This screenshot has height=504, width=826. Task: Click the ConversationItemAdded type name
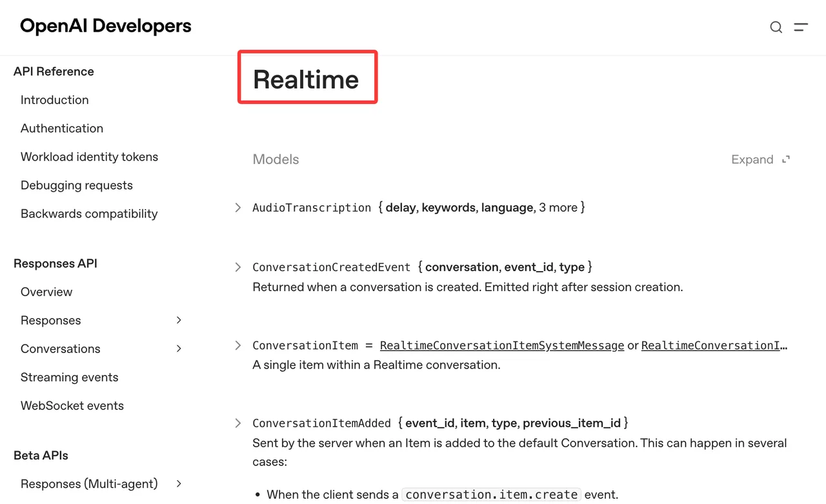click(322, 423)
